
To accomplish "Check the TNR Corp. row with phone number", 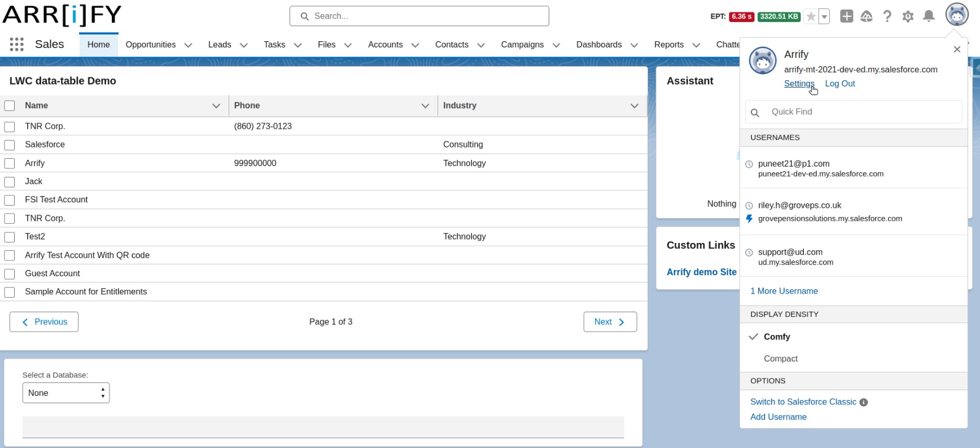I will [x=10, y=127].
